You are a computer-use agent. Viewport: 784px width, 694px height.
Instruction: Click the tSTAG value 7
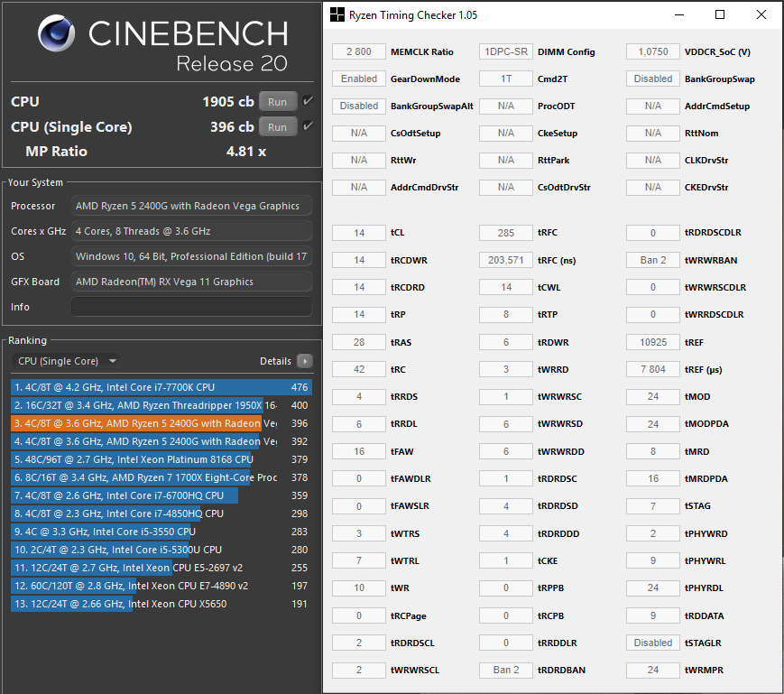653,506
